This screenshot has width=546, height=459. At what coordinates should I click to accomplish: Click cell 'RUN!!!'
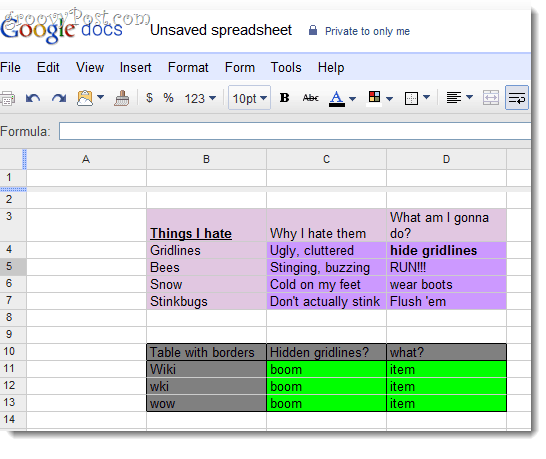click(446, 267)
